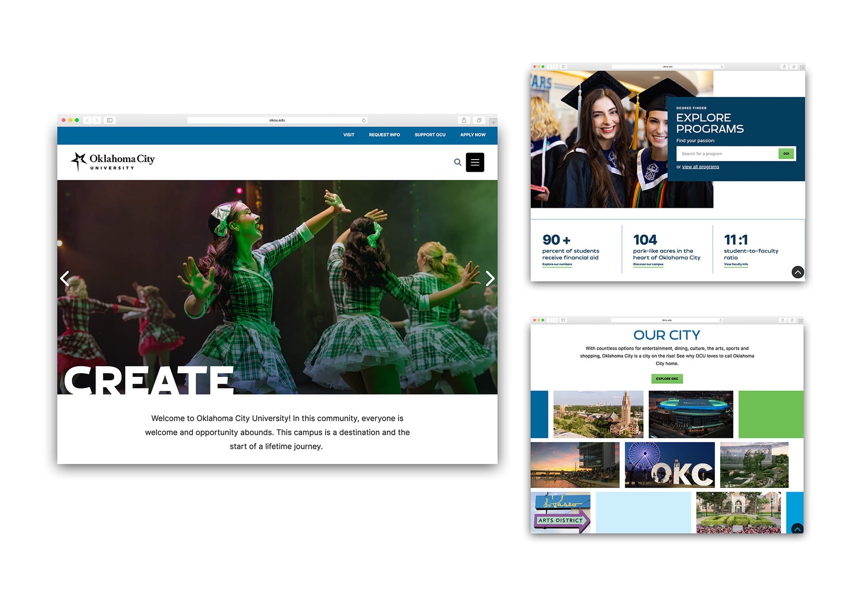The image size is (868, 597).
Task: Go to previous hero slide arrow
Action: tap(65, 278)
